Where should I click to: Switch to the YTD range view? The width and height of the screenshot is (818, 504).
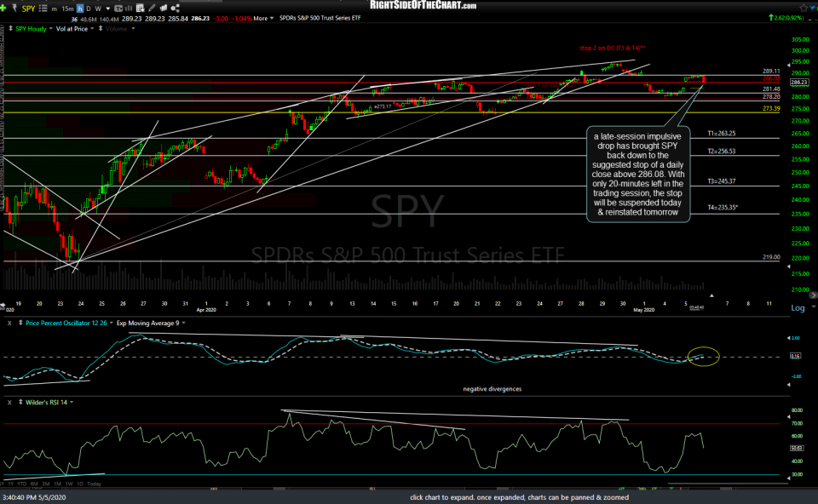pyautogui.click(x=21, y=484)
